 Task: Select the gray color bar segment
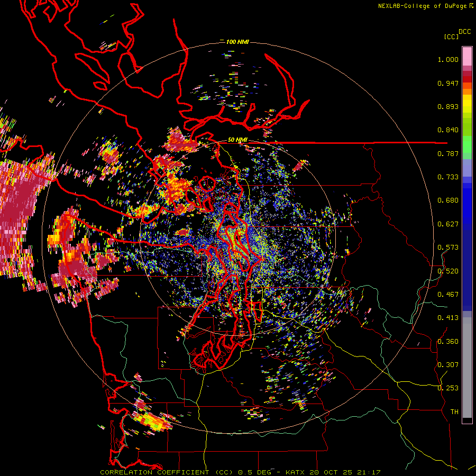(x=467, y=369)
